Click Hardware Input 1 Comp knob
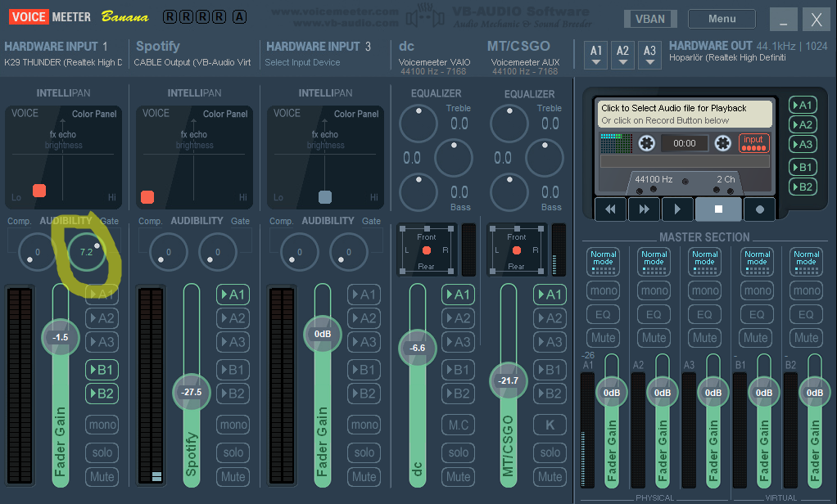The height and width of the screenshot is (504, 837). click(x=37, y=252)
